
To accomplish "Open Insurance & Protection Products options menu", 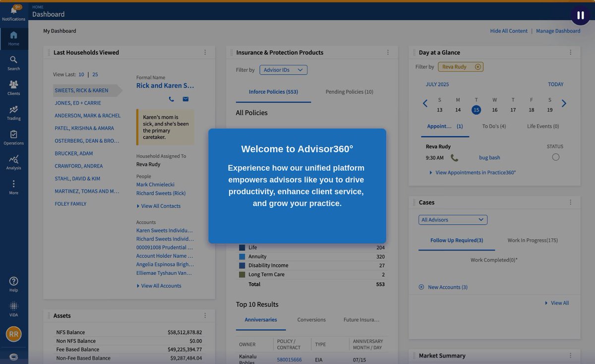I will pyautogui.click(x=388, y=52).
